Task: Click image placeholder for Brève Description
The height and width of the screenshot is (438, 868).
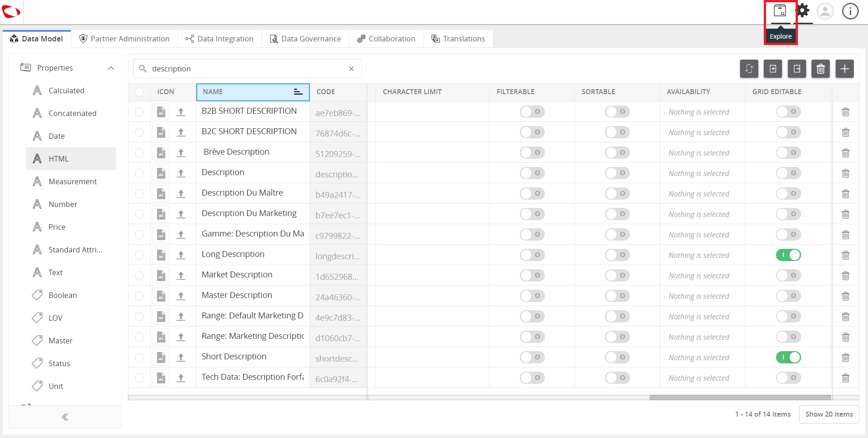Action: point(161,153)
